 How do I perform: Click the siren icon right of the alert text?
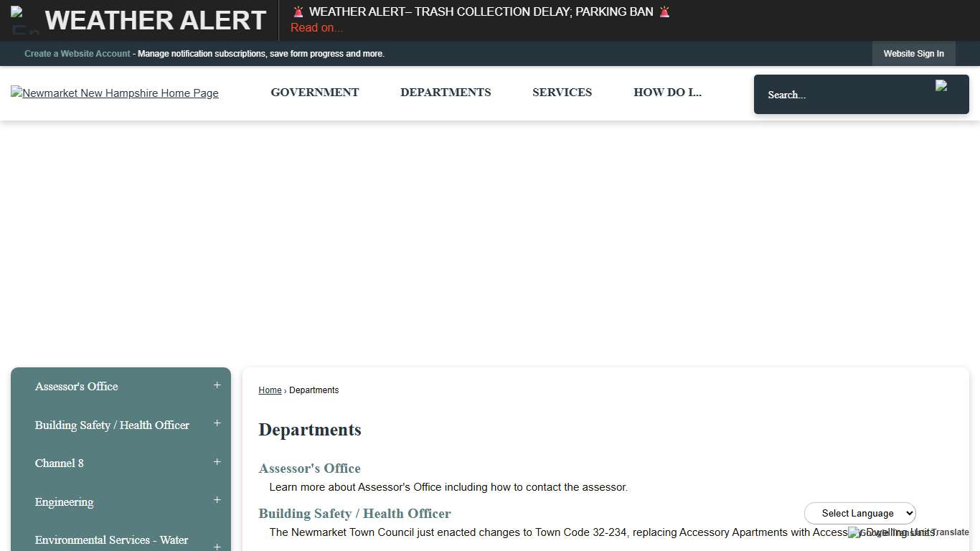664,11
